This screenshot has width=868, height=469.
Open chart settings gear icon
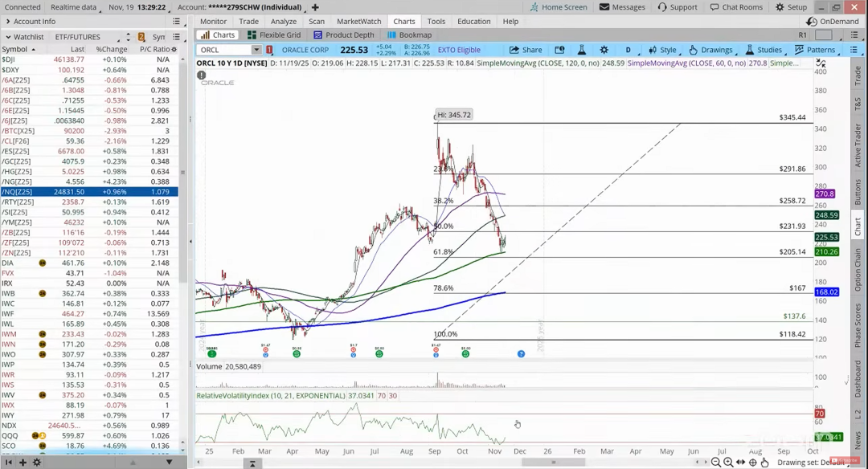pos(604,50)
